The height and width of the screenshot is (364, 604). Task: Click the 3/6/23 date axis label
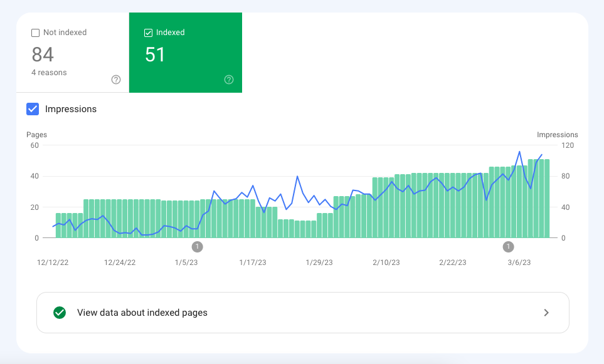click(x=519, y=263)
